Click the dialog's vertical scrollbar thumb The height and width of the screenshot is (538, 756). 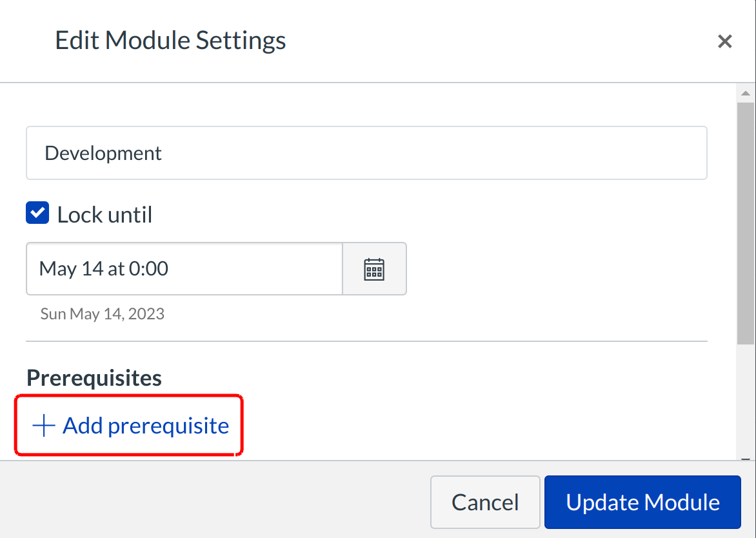(x=745, y=219)
